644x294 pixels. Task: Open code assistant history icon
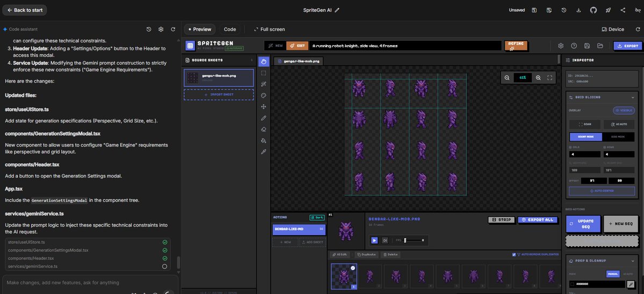coord(149,30)
